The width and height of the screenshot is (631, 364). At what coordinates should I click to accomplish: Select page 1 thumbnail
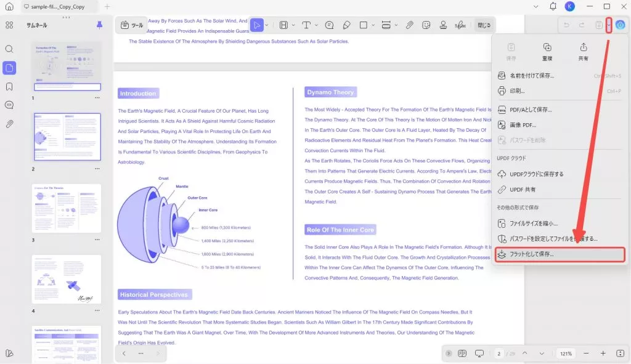67,67
